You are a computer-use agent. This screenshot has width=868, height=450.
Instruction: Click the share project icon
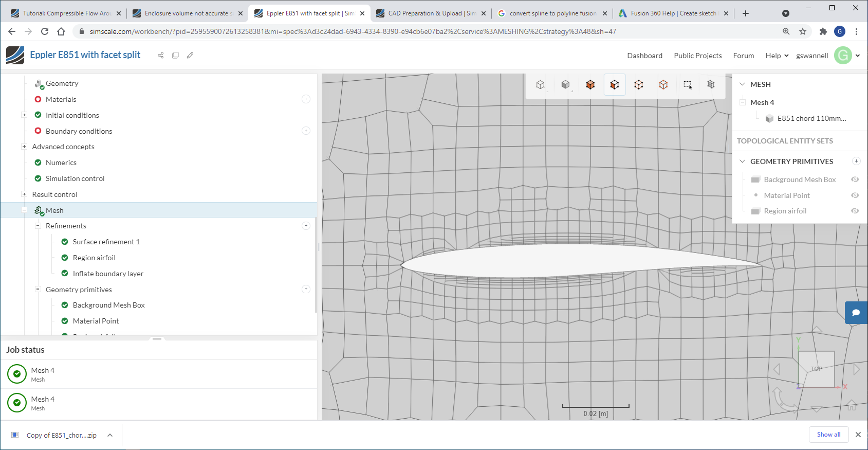pos(161,56)
